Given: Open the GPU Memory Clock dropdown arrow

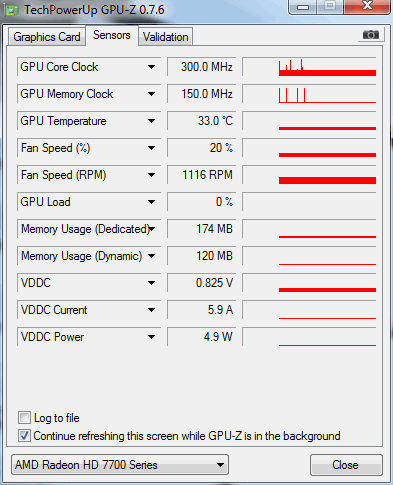Looking at the screenshot, I should (x=152, y=94).
